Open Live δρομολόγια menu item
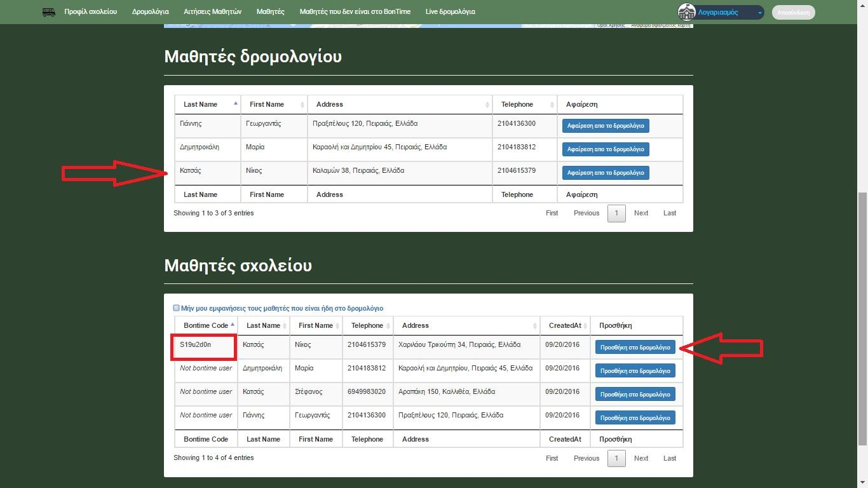The height and width of the screenshot is (488, 868). pos(451,11)
